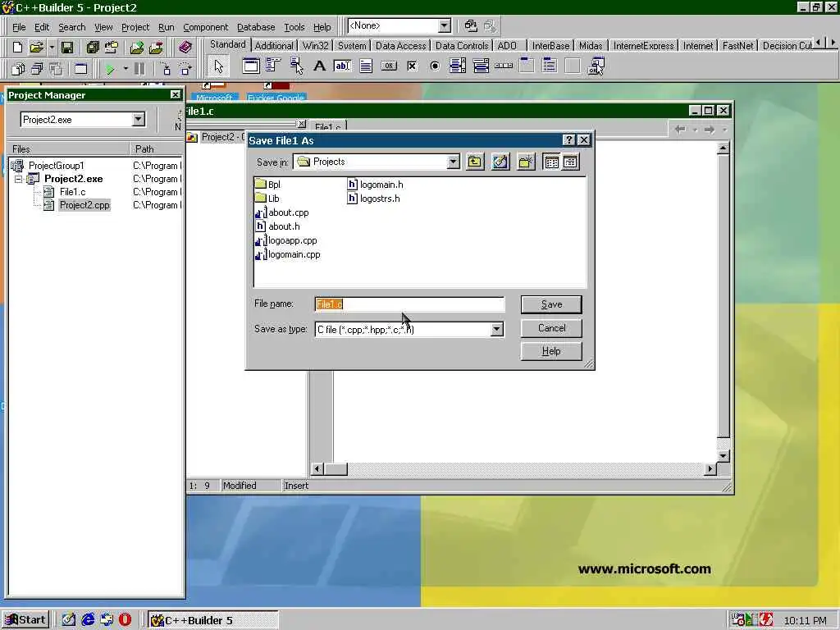This screenshot has height=630, width=840.
Task: Switch Save dialog to Details view
Action: click(x=570, y=162)
